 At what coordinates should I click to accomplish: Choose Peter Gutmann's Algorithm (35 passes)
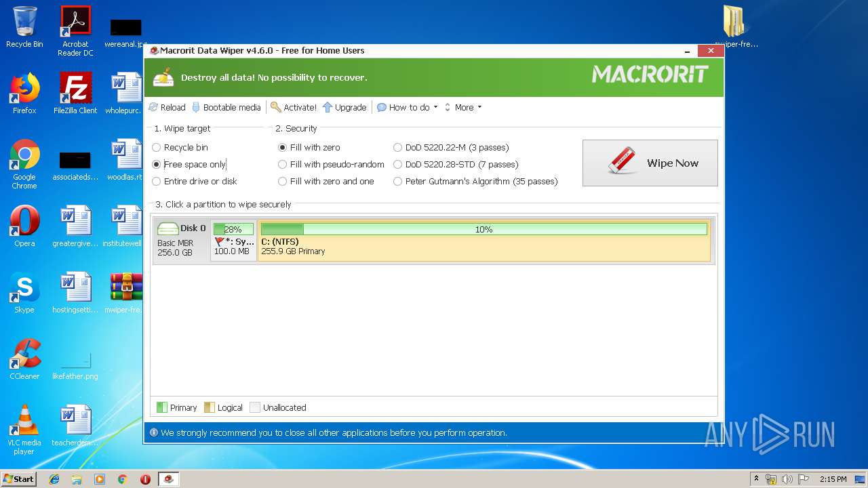475,181
